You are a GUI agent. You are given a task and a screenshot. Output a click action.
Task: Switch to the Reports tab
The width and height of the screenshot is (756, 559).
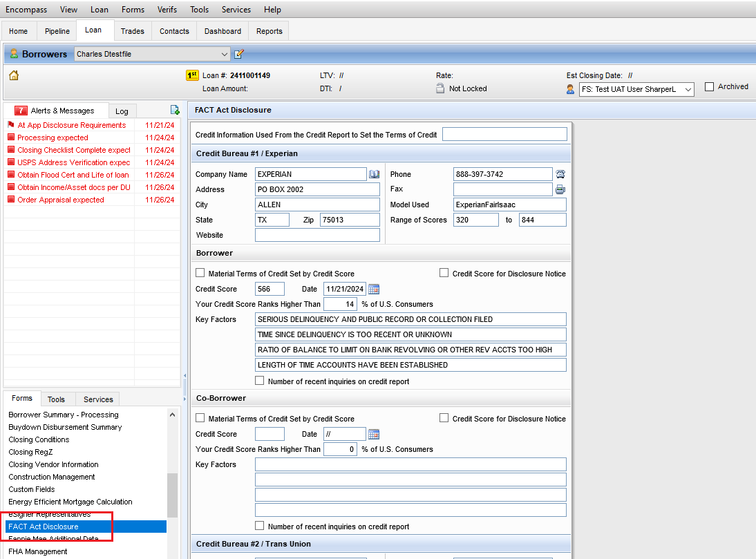coord(269,31)
